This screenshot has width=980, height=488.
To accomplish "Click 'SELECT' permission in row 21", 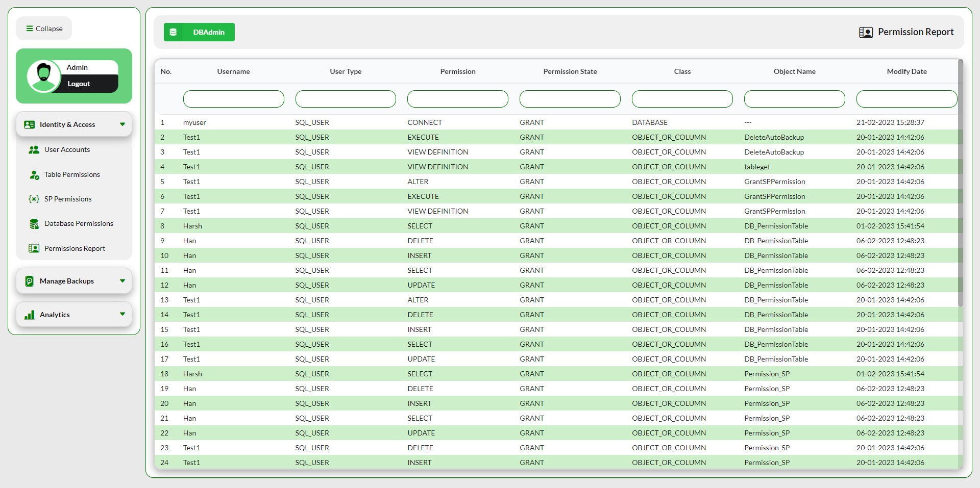I will [420, 418].
